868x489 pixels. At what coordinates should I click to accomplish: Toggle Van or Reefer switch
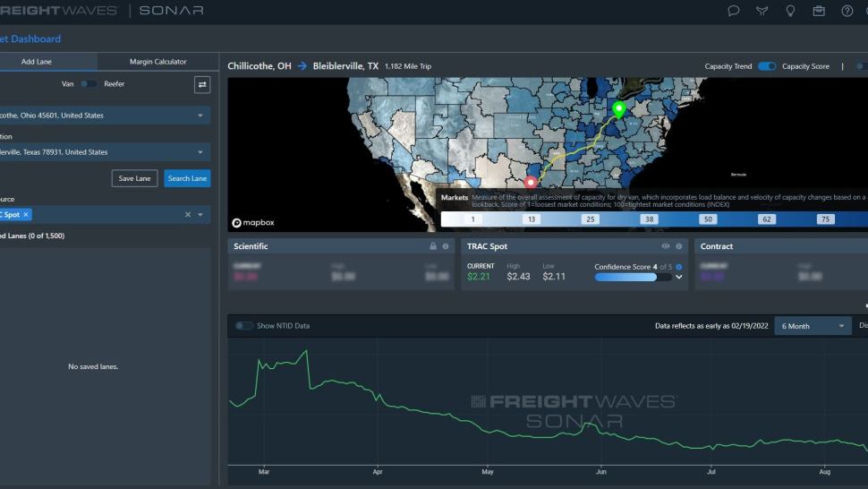pos(88,83)
